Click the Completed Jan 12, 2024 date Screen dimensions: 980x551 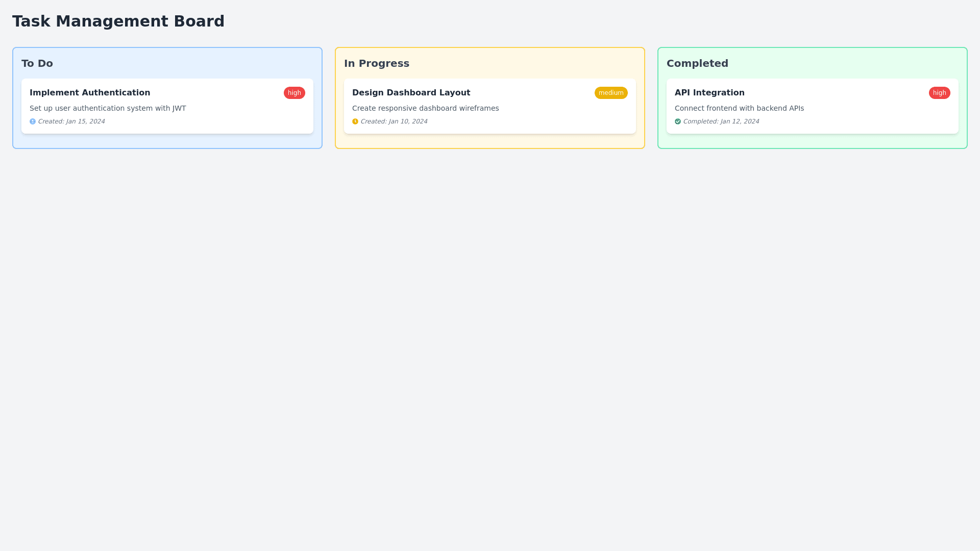pyautogui.click(x=721, y=121)
